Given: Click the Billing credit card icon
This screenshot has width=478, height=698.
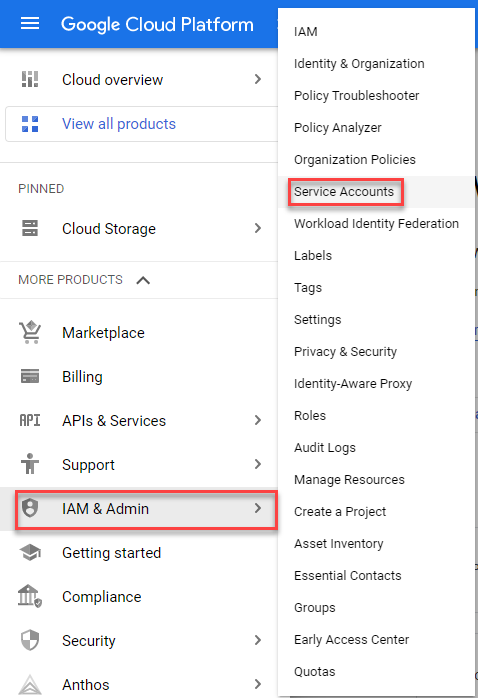Looking at the screenshot, I should pos(30,376).
